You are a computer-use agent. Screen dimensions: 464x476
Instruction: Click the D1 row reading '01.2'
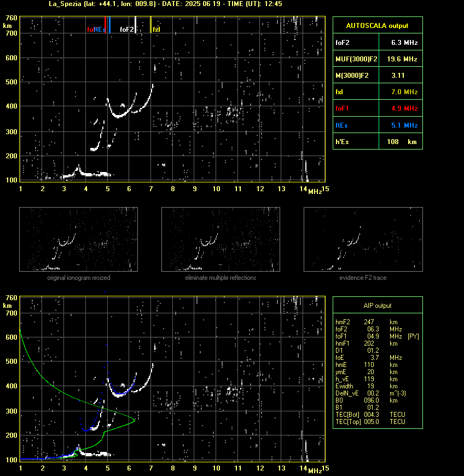point(357,351)
